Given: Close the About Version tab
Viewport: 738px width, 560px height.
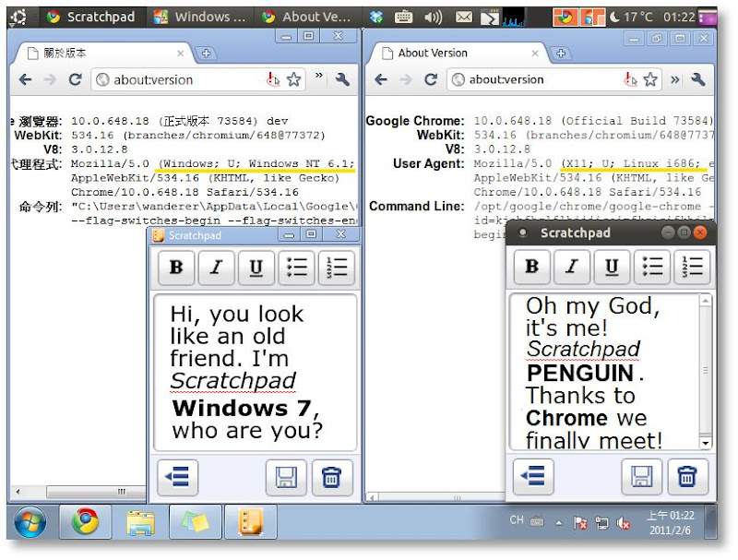Looking at the screenshot, I should point(535,54).
